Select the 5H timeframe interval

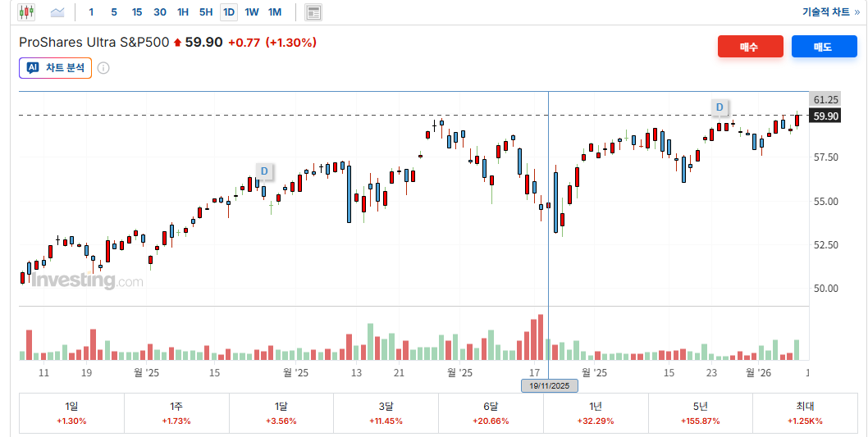(206, 12)
